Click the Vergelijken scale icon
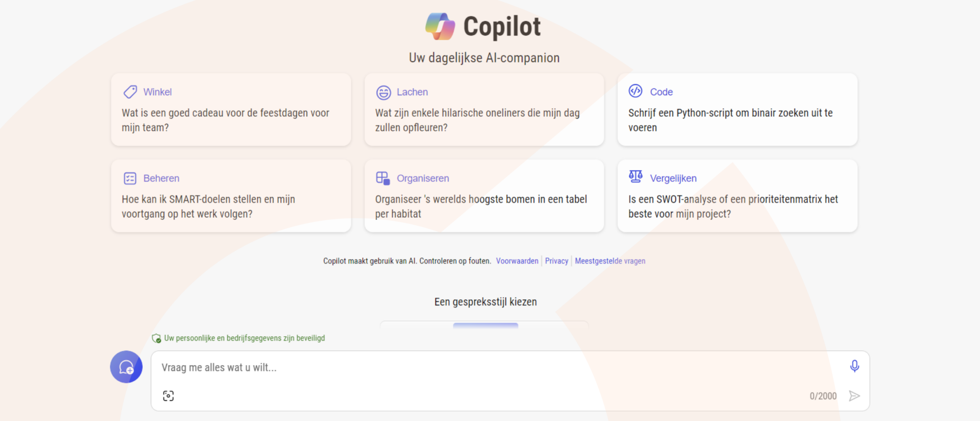The height and width of the screenshot is (421, 980). [636, 178]
